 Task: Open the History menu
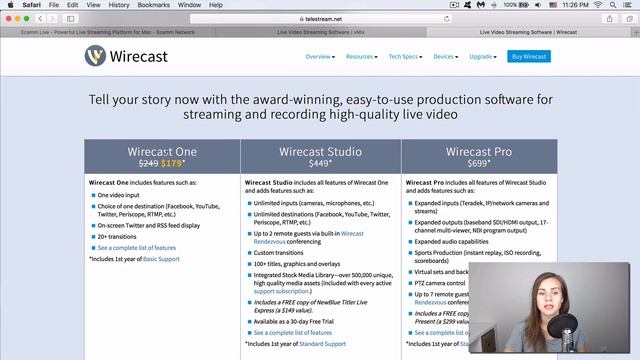tap(119, 5)
